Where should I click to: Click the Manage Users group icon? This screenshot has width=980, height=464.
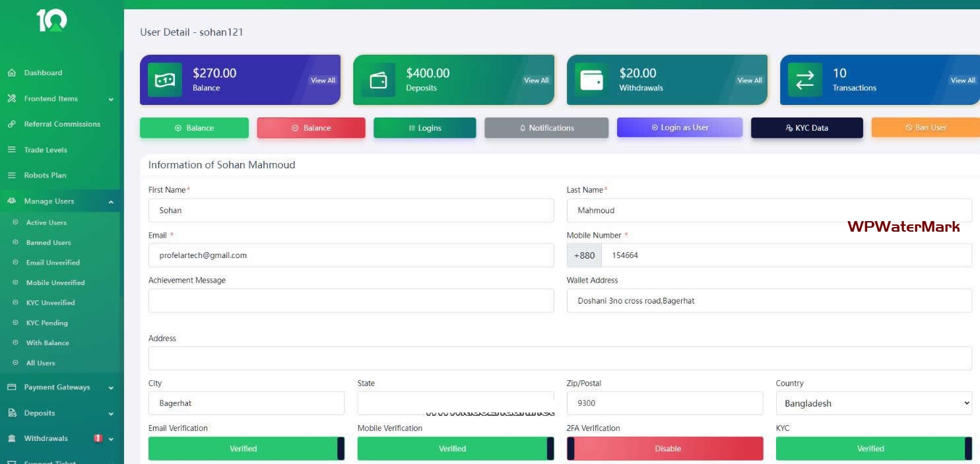coord(11,201)
